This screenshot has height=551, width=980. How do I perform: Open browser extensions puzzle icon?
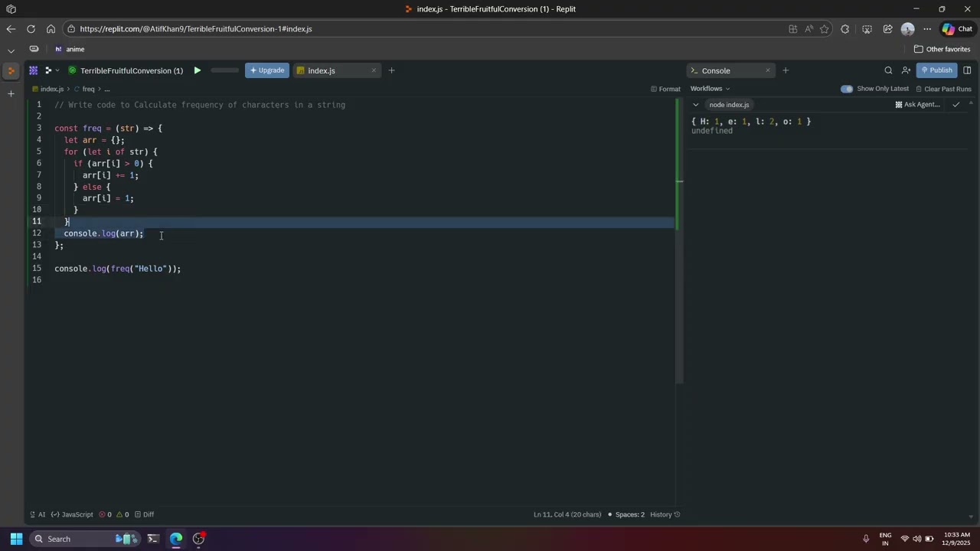pos(845,29)
